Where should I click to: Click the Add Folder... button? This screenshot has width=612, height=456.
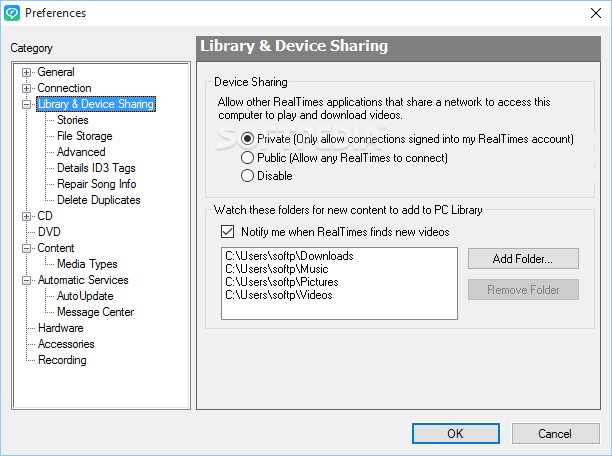[x=523, y=258]
